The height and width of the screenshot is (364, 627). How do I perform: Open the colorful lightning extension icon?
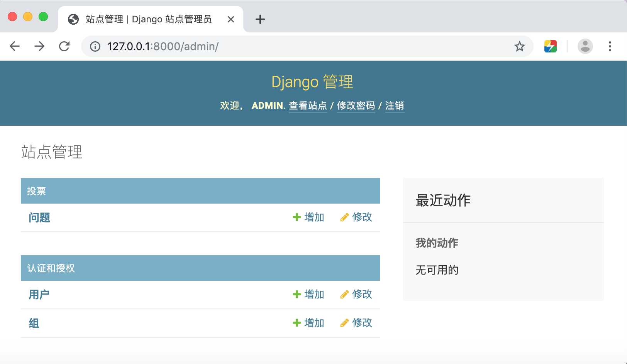[551, 46]
